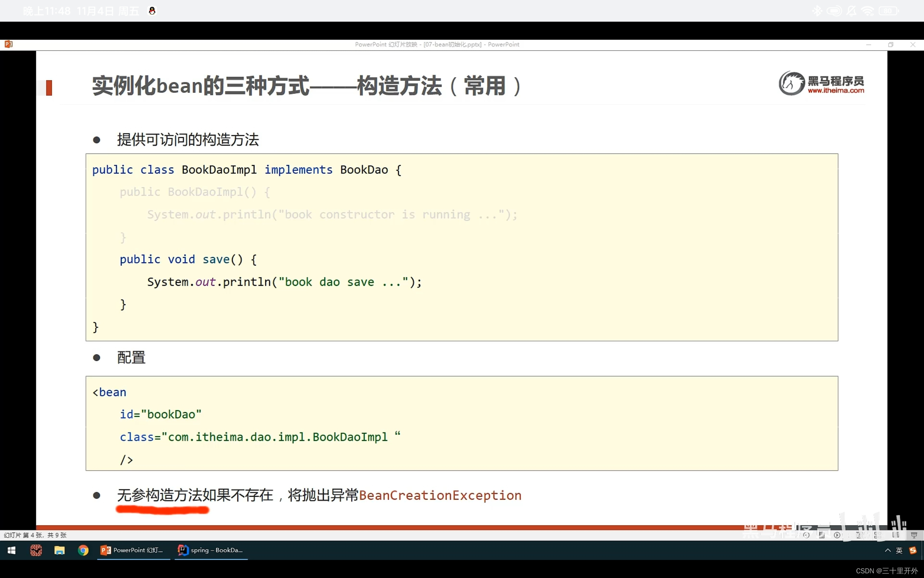Viewport: 924px width, 578px height.
Task: Click the "book dao save ..." println line
Action: 284,282
